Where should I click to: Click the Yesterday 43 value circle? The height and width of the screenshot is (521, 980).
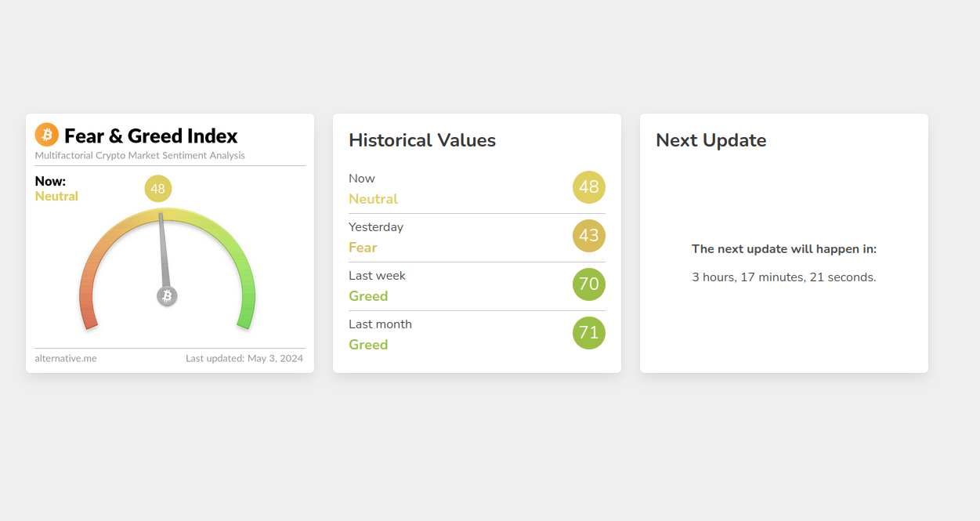pos(589,236)
